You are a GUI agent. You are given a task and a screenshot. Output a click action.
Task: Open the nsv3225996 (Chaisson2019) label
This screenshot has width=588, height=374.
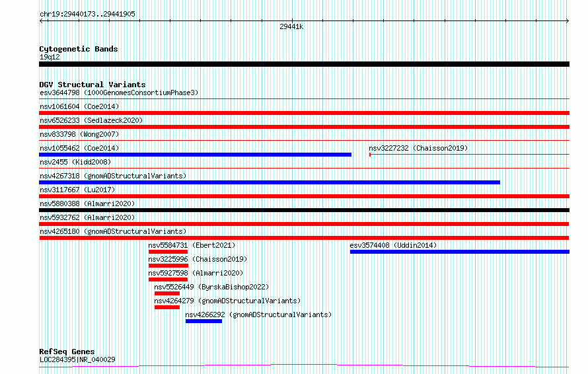point(198,259)
